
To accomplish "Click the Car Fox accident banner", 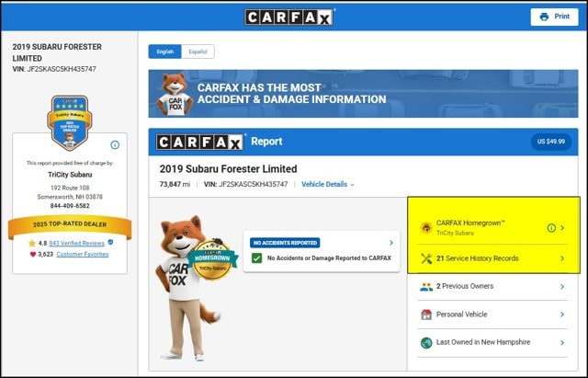I will pos(363,94).
